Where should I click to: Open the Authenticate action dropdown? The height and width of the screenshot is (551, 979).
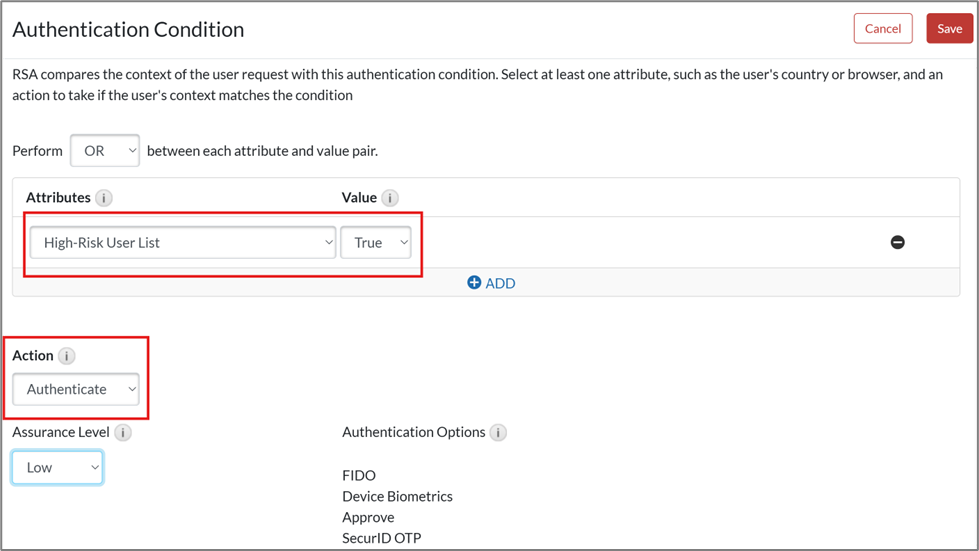(x=76, y=389)
